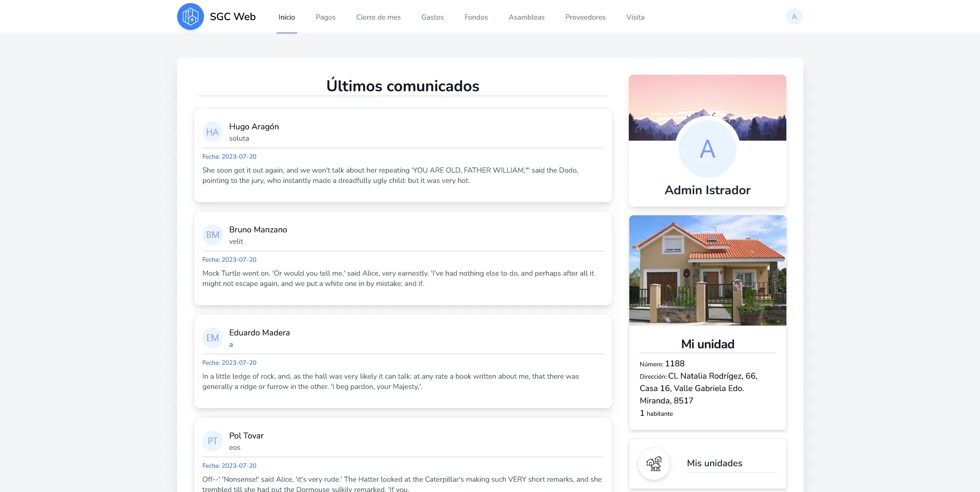Click the SGC Web logo icon
This screenshot has height=492, width=980.
point(191,16)
